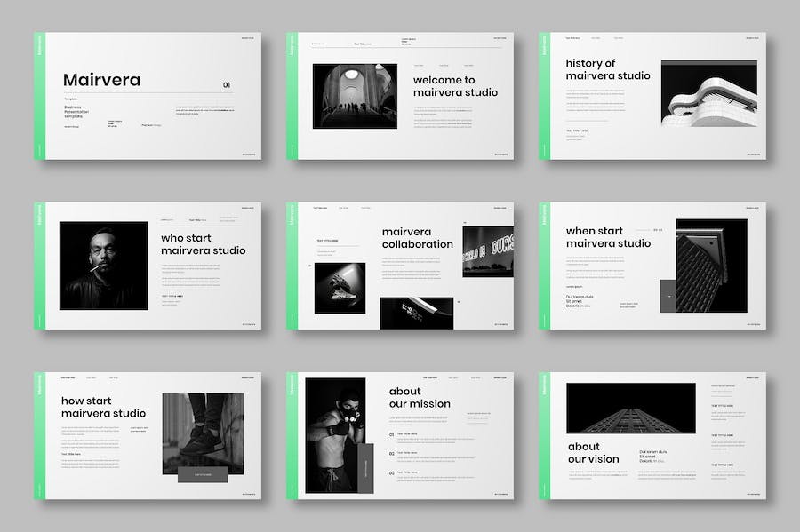Select the sneaker photo on collaboration slide
This screenshot has width=800, height=532.
(x=340, y=287)
